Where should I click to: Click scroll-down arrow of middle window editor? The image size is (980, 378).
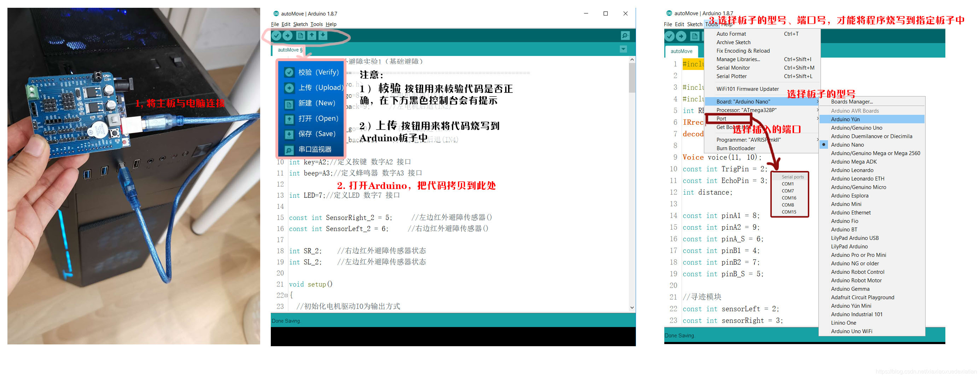pos(632,308)
